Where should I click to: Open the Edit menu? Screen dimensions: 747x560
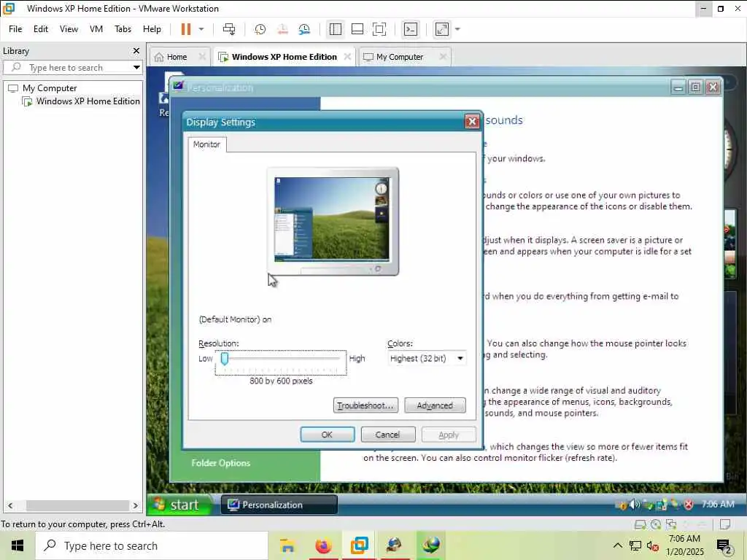(41, 29)
